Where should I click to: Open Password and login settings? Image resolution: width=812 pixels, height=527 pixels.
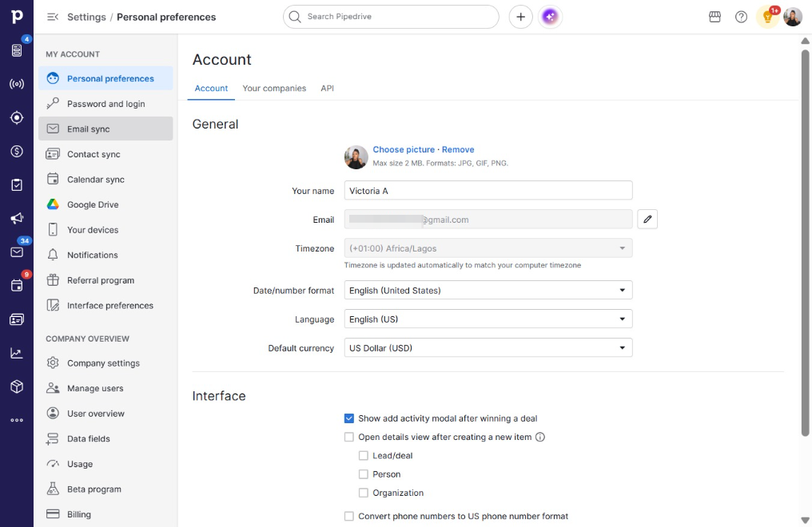coord(105,104)
